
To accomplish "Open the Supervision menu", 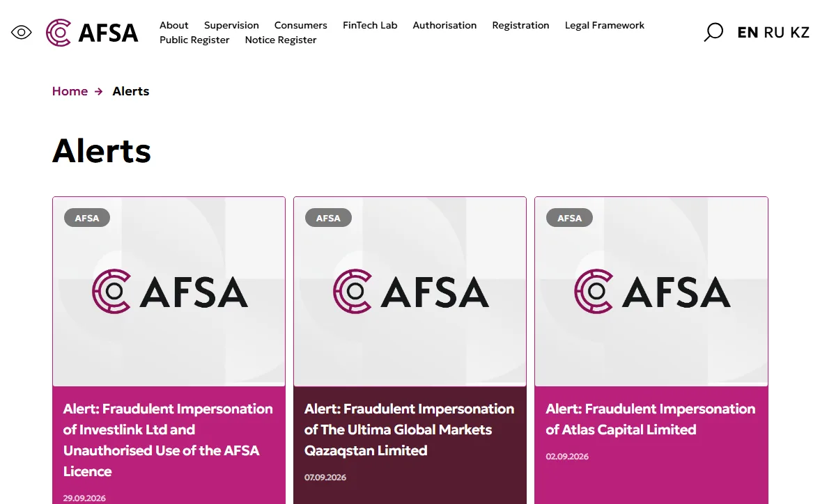I will (x=231, y=25).
